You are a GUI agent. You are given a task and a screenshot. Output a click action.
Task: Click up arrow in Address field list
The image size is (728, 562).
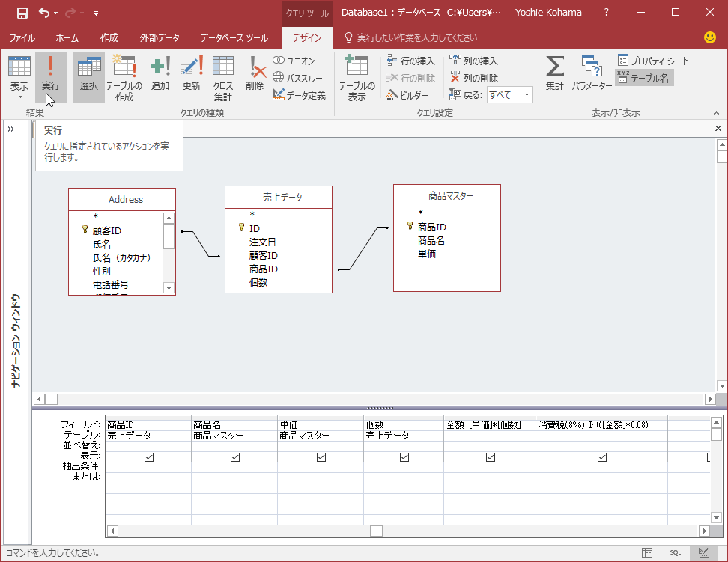pos(169,218)
